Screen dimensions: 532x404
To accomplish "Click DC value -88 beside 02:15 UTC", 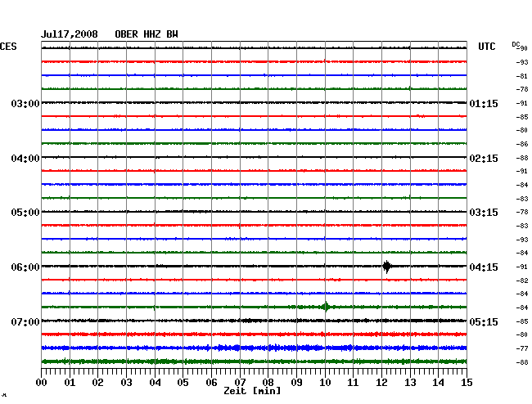I will 522,158.
